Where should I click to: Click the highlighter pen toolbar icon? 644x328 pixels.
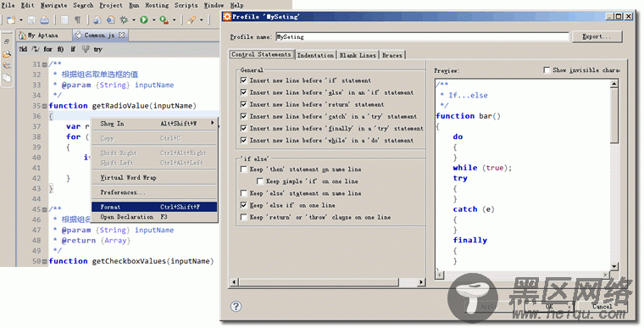[191, 19]
